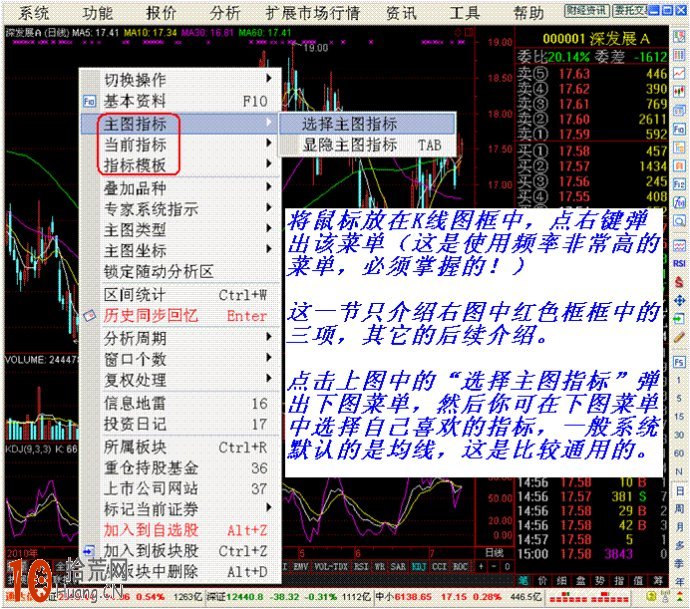Select 信息地雷 menu entry
This screenshot has width=690, height=609.
180,403
